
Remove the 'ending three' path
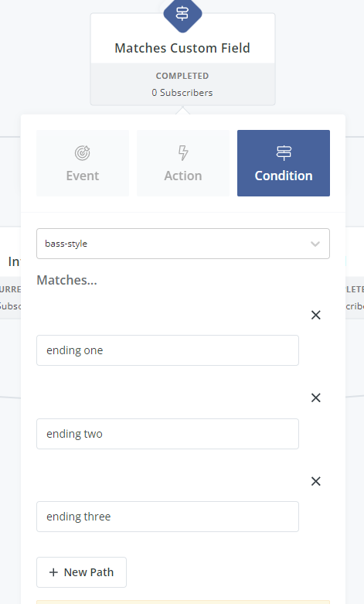point(316,481)
